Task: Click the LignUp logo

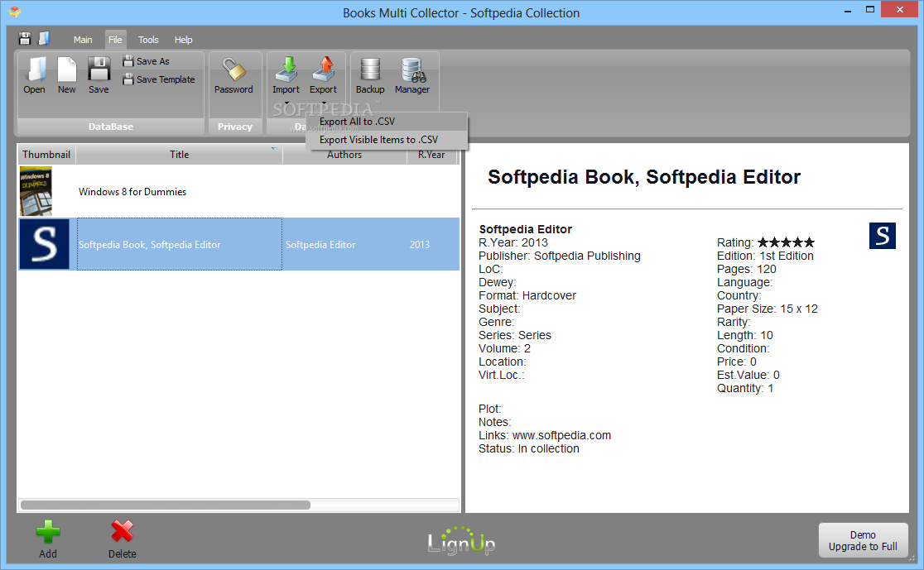Action: pyautogui.click(x=461, y=540)
